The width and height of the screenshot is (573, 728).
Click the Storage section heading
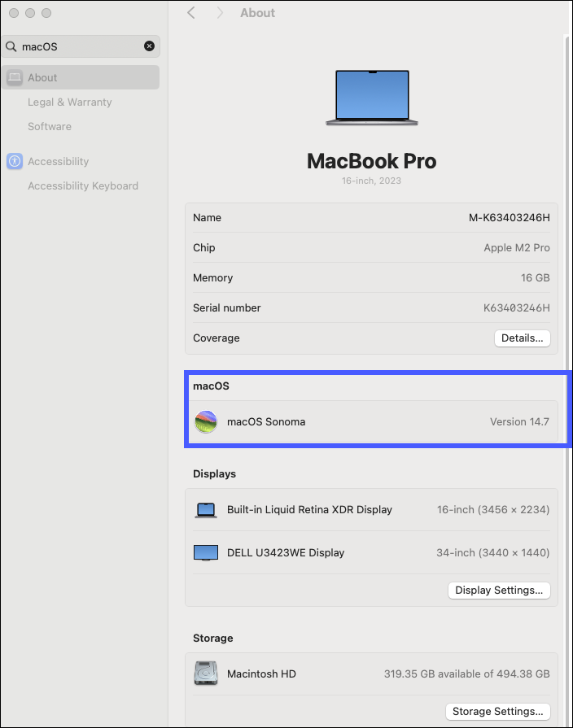(213, 638)
